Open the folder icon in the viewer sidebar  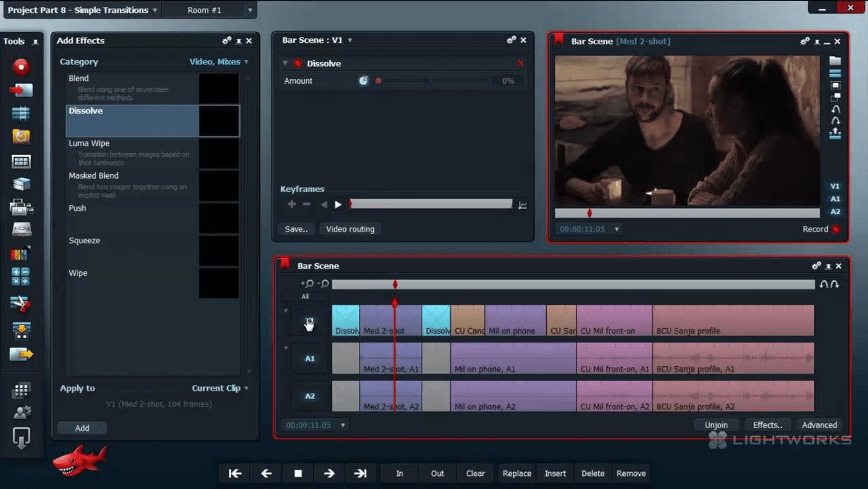835,59
